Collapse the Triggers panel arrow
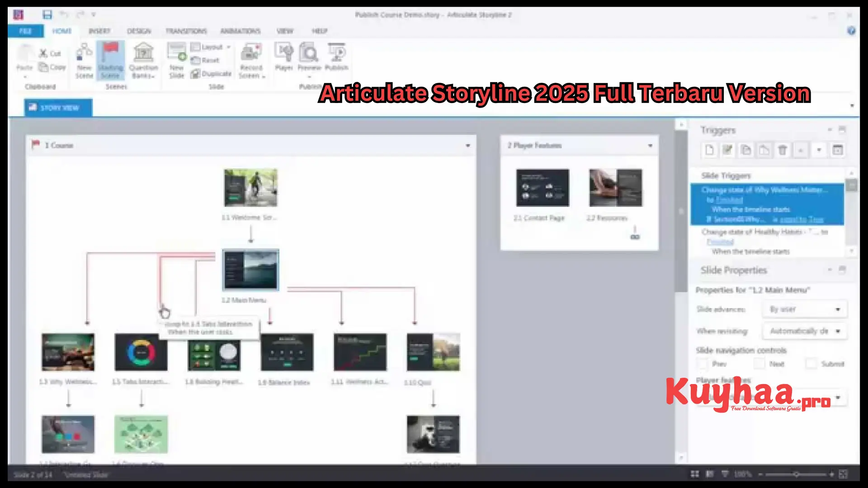Image resolution: width=868 pixels, height=488 pixels. click(830, 130)
